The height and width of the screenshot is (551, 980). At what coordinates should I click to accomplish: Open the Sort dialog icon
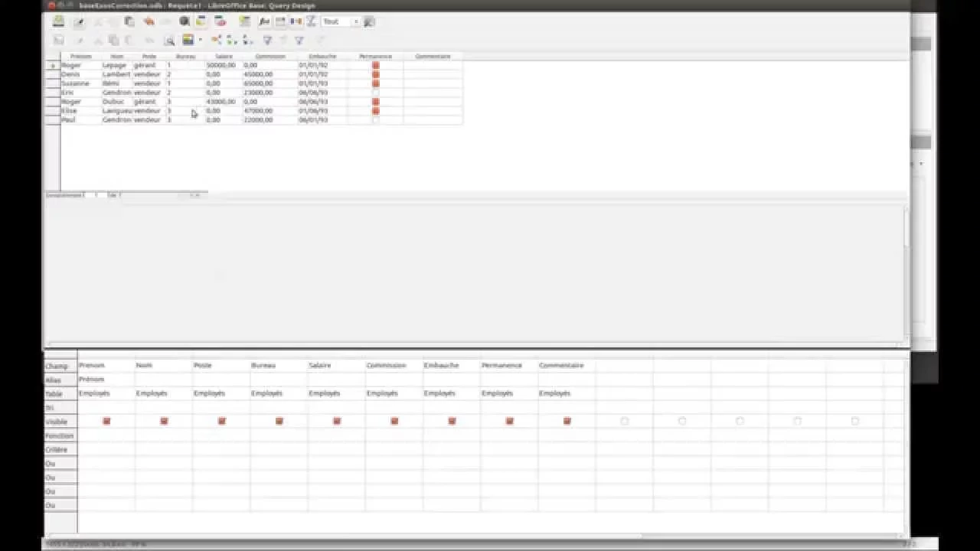click(217, 40)
